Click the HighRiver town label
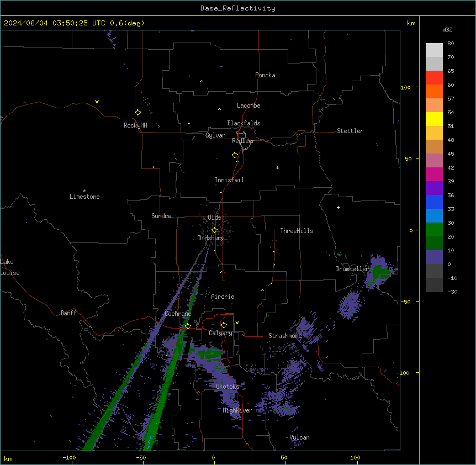Screen dimensions: 476x465 click(237, 410)
